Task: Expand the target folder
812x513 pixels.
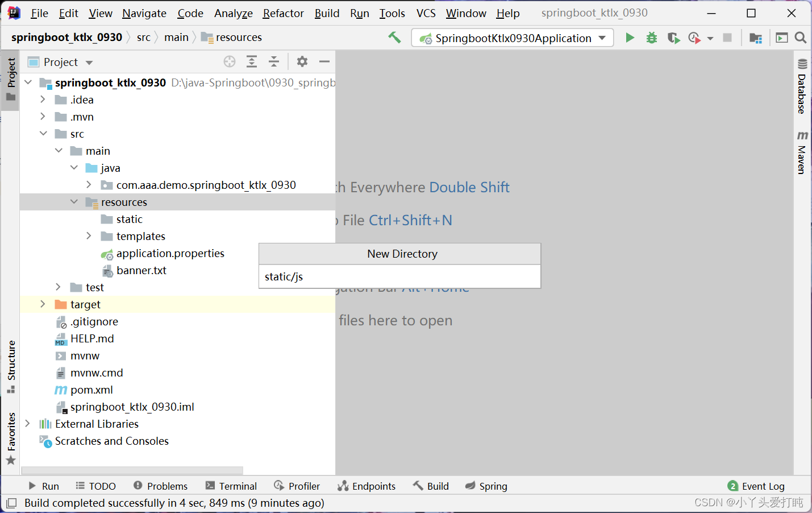Action: click(43, 304)
